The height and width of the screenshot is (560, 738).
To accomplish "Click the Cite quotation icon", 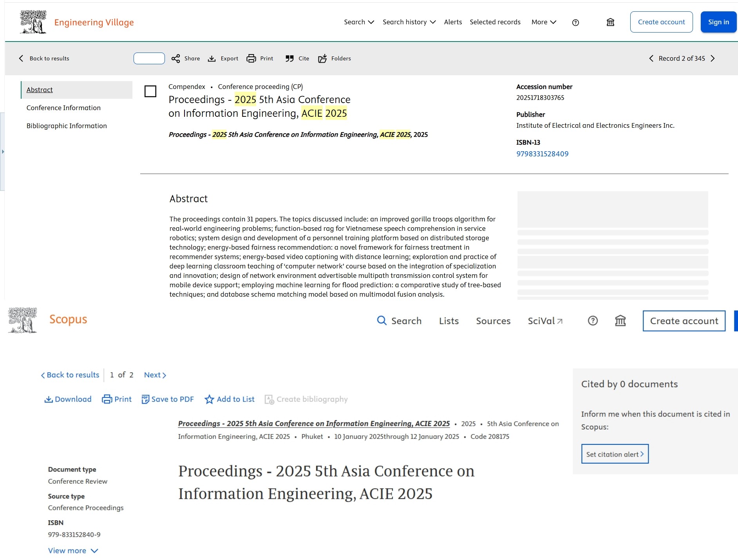I will 289,58.
